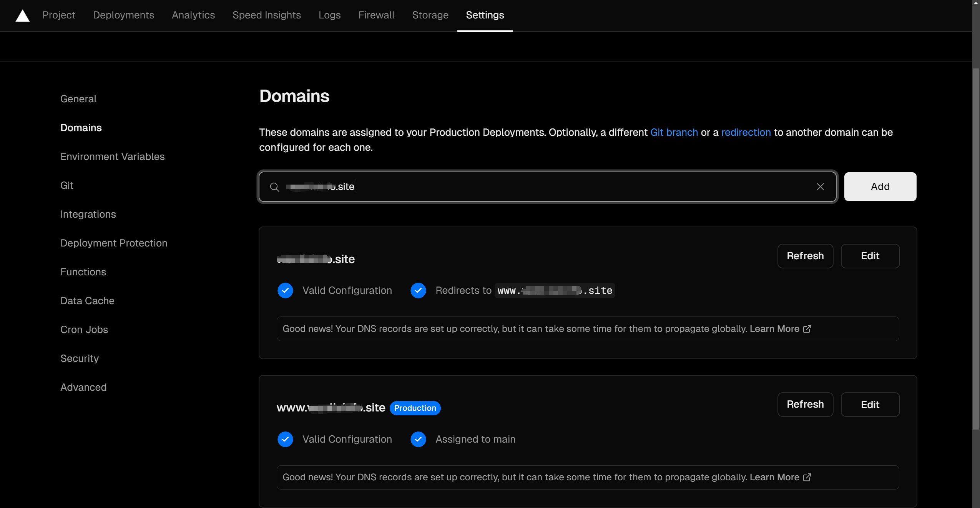Screen dimensions: 980x508
Task: Click the 'Assigned to main' text
Action: click(475, 439)
